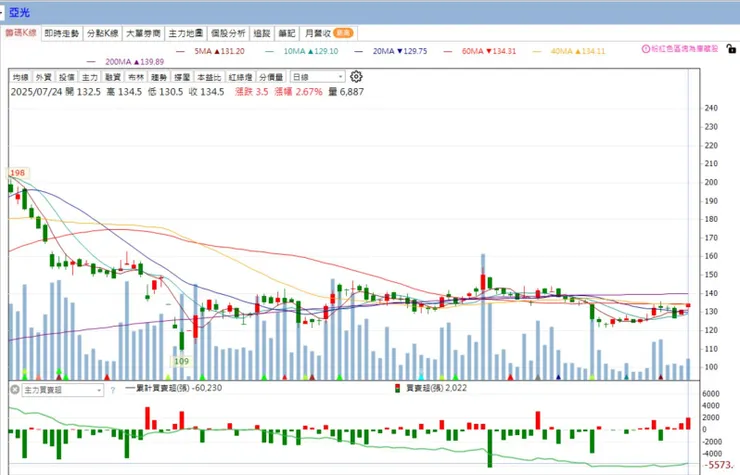Click the 200MA legend entry

(x=126, y=62)
